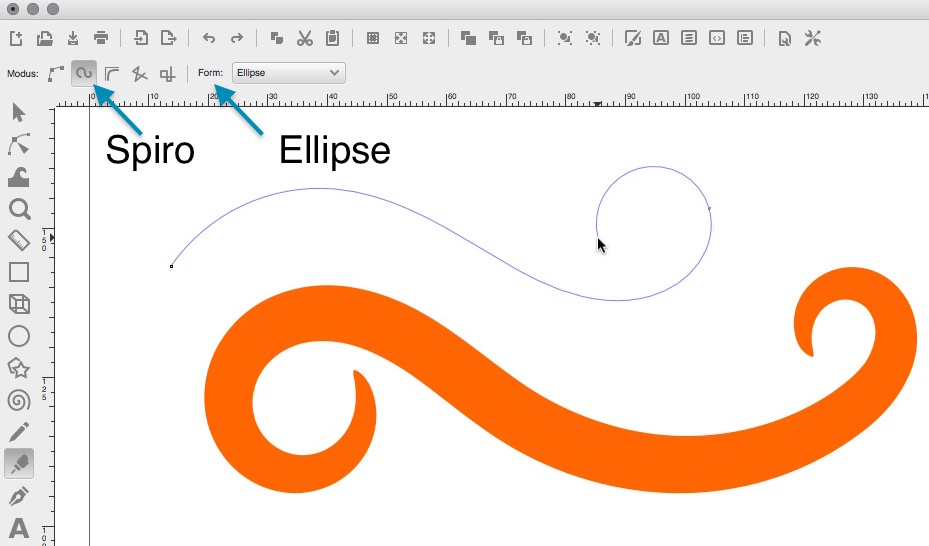929x546 pixels.
Task: Click the Undo arrow in toolbar
Action: click(209, 38)
